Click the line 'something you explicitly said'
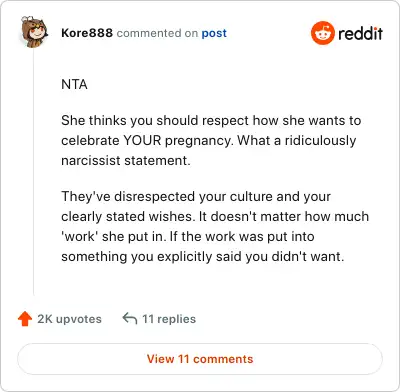The image size is (400, 392). [202, 257]
